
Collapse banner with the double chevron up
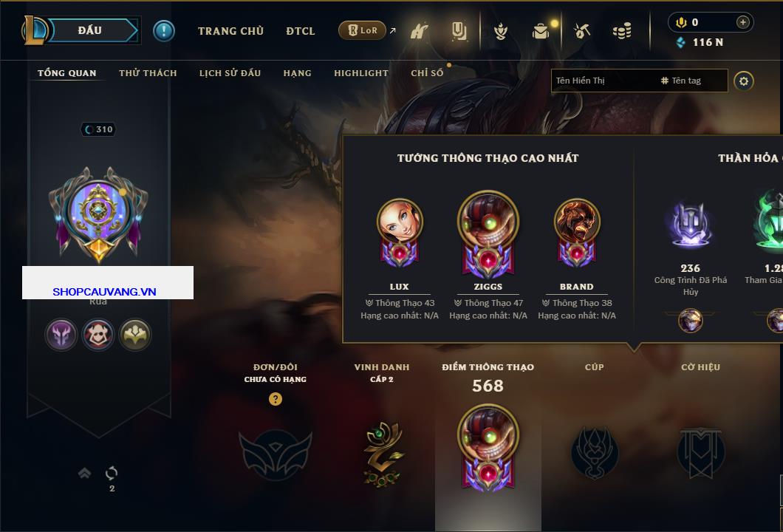coord(84,473)
